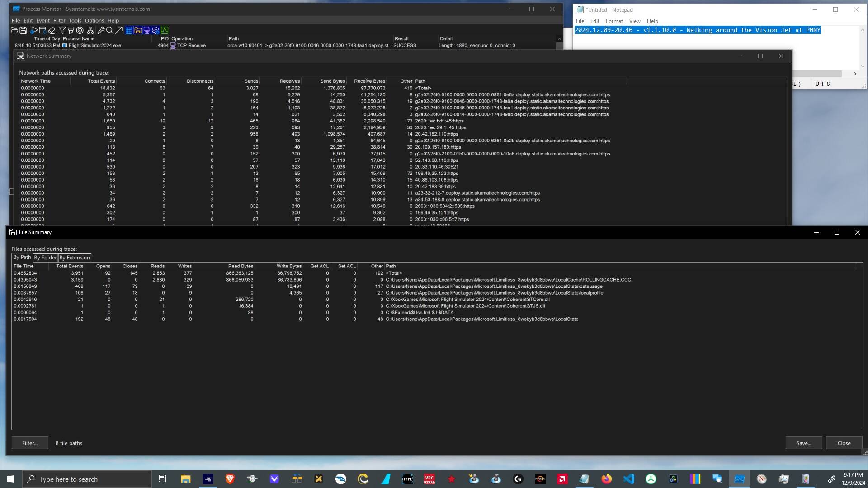868x488 pixels.
Task: Open Firefox from the taskbar
Action: tap(607, 479)
